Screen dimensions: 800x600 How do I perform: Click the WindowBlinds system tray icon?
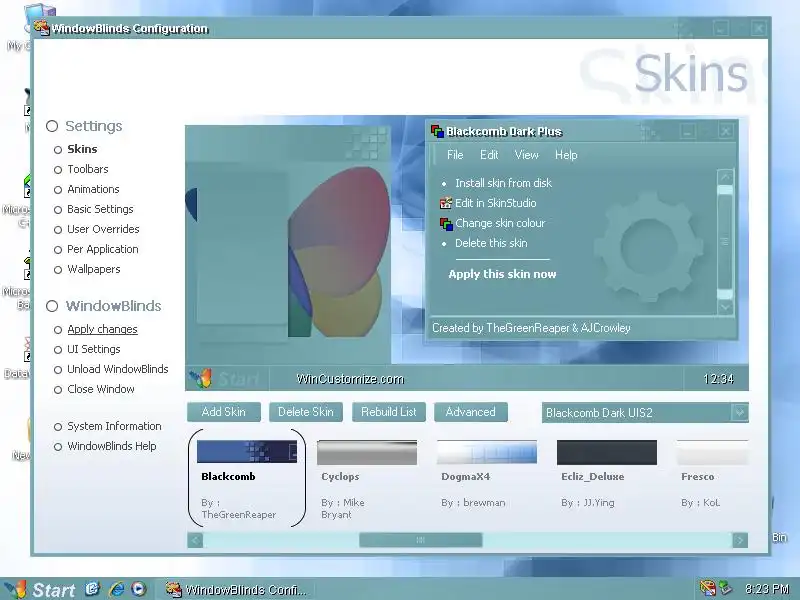coord(708,588)
